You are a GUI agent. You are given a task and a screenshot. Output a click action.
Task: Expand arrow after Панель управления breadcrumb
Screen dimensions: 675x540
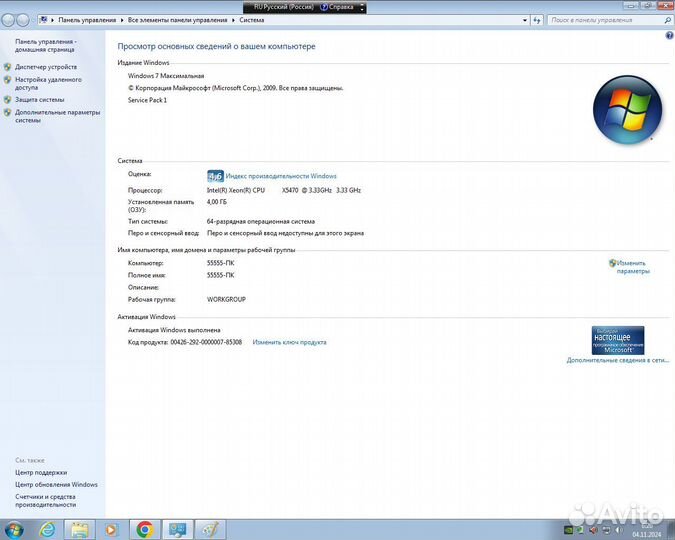tap(122, 20)
